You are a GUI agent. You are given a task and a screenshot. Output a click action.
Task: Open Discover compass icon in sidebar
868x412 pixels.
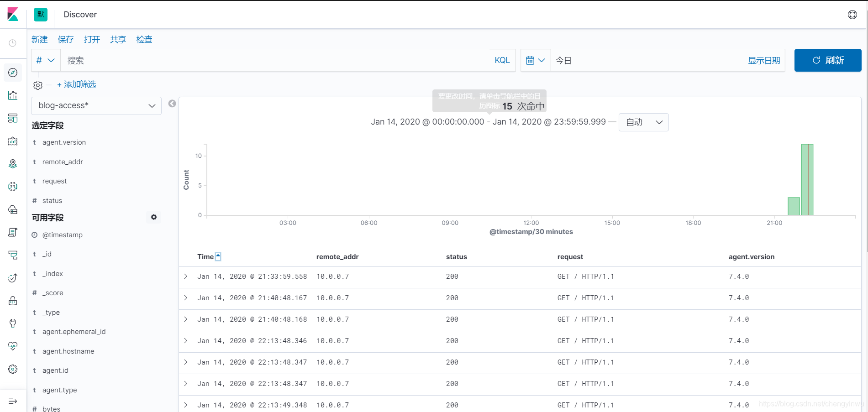point(13,73)
